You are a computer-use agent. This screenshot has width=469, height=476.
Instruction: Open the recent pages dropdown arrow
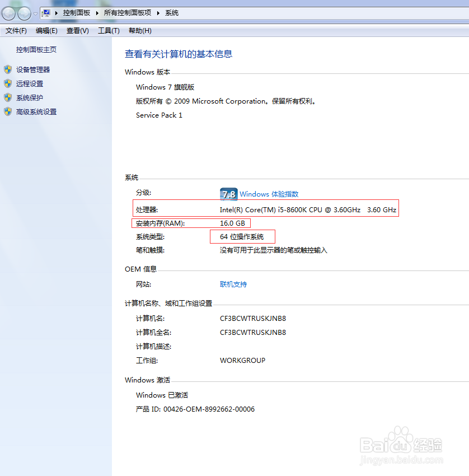point(35,13)
